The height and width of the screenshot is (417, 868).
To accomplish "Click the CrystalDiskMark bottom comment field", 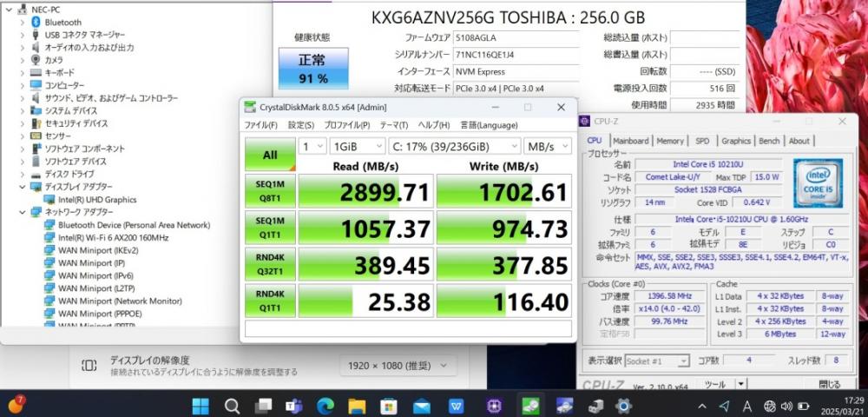I will pyautogui.click(x=409, y=328).
